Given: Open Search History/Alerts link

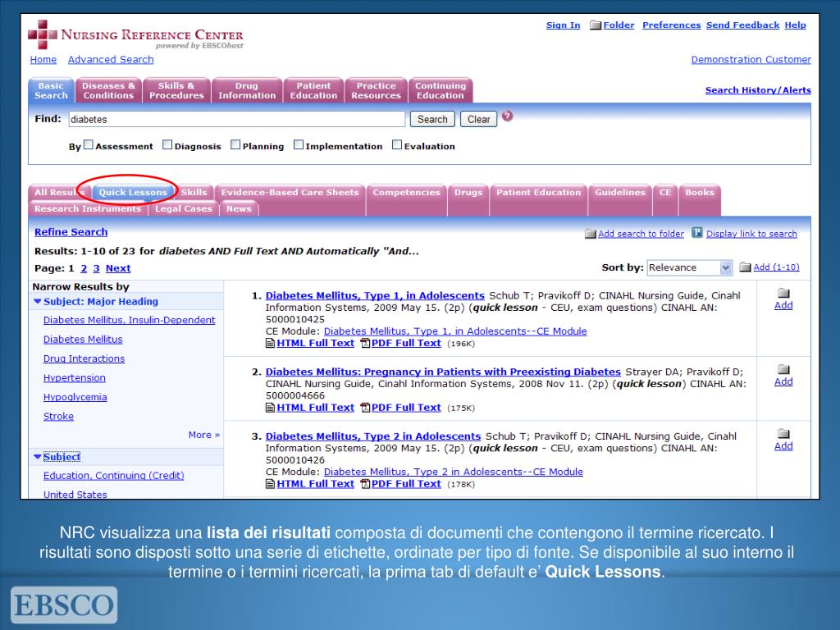Looking at the screenshot, I should (758, 90).
